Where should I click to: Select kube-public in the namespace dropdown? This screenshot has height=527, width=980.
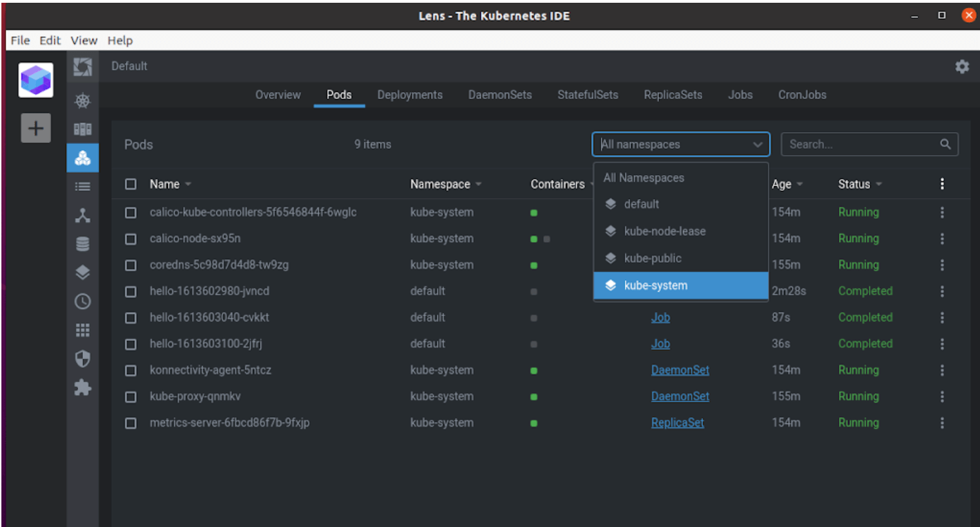coord(681,258)
